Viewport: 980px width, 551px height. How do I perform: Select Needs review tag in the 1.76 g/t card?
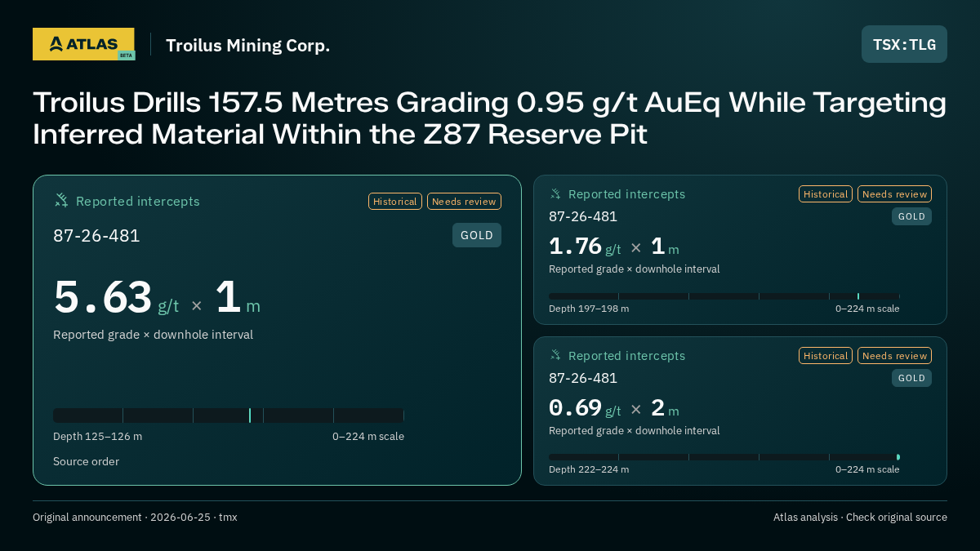(x=894, y=194)
